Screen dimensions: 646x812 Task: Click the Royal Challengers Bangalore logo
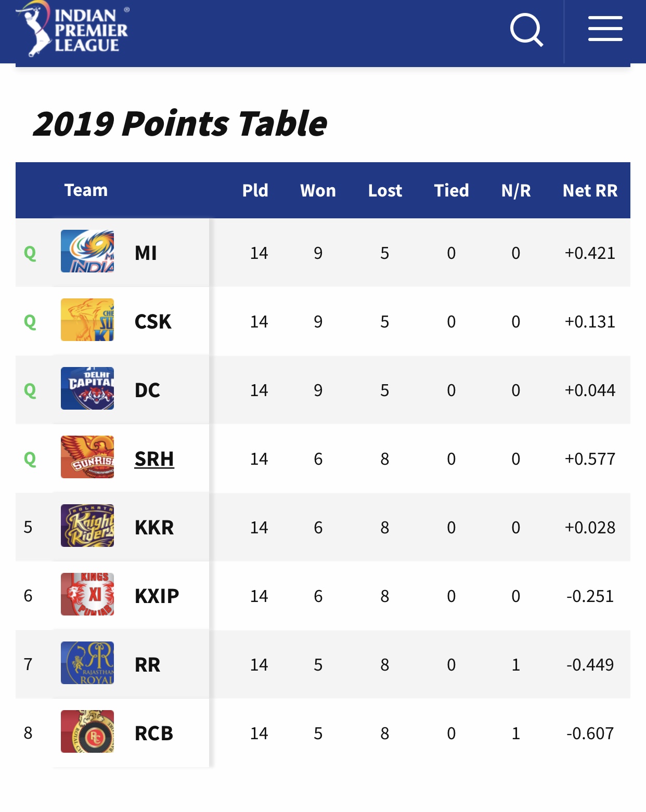pos(87,732)
